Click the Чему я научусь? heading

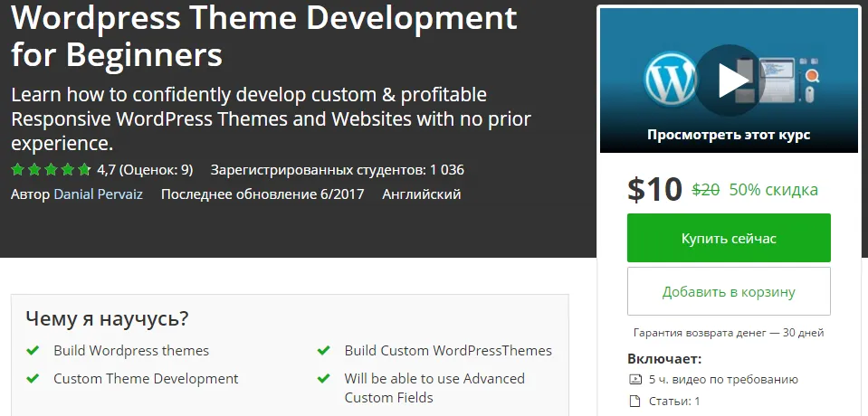108,318
